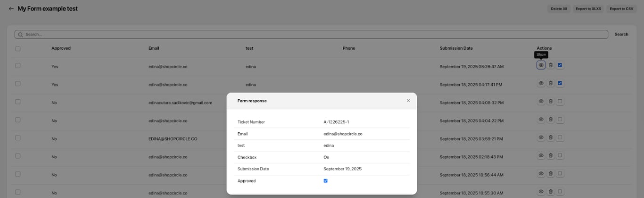
Task: Delete the September 18 04:17:41 PM submission
Action: click(551, 83)
